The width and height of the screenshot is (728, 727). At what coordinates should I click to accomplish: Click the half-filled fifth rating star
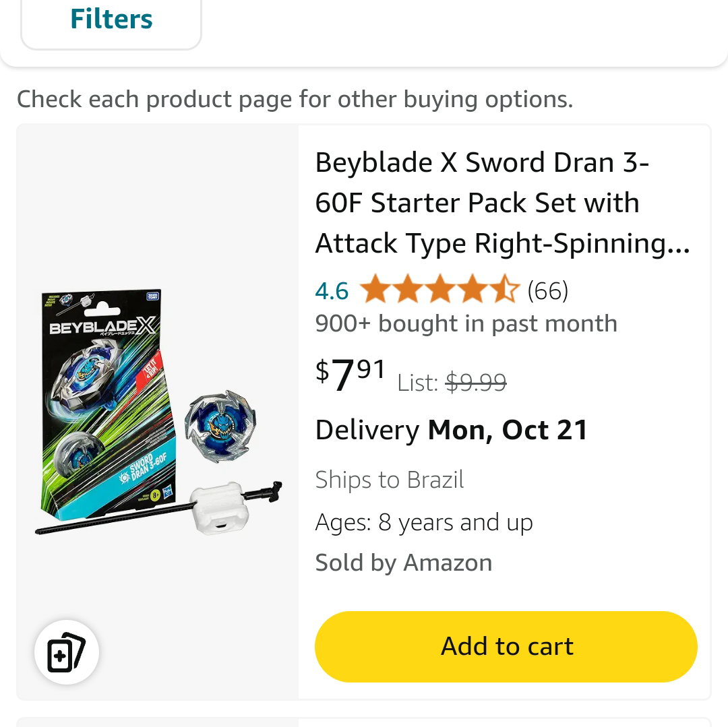(x=505, y=290)
